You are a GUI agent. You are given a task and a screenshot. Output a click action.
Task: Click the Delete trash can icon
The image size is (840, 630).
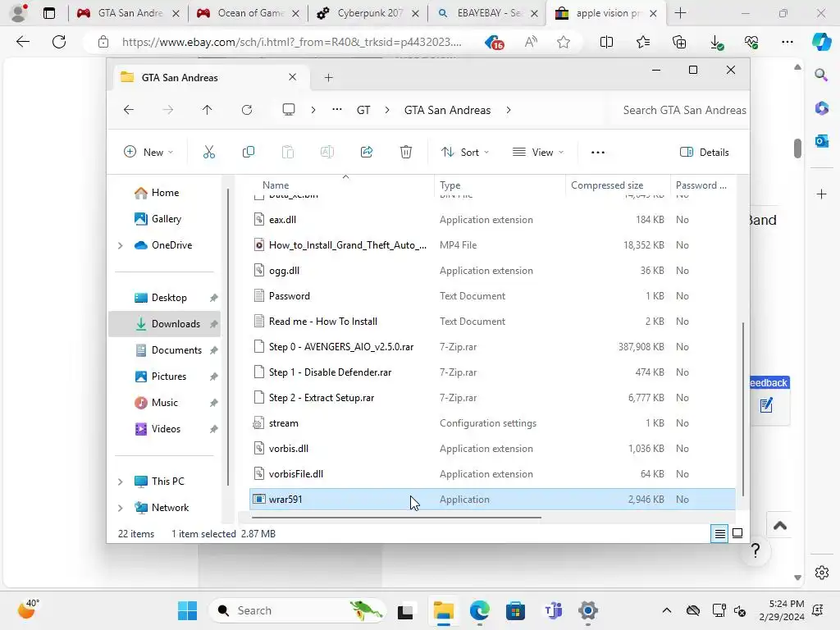(x=406, y=152)
